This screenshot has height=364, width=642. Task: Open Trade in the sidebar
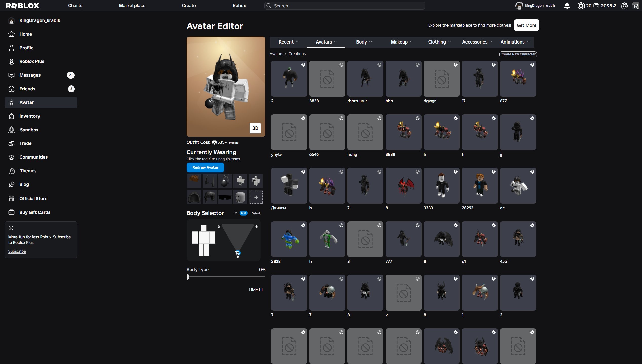[41, 143]
